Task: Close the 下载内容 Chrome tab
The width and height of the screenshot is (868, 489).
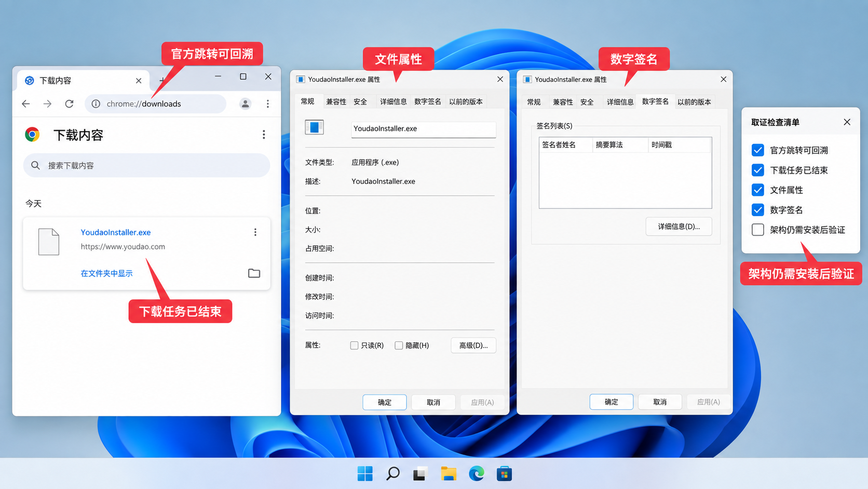Action: click(x=139, y=81)
